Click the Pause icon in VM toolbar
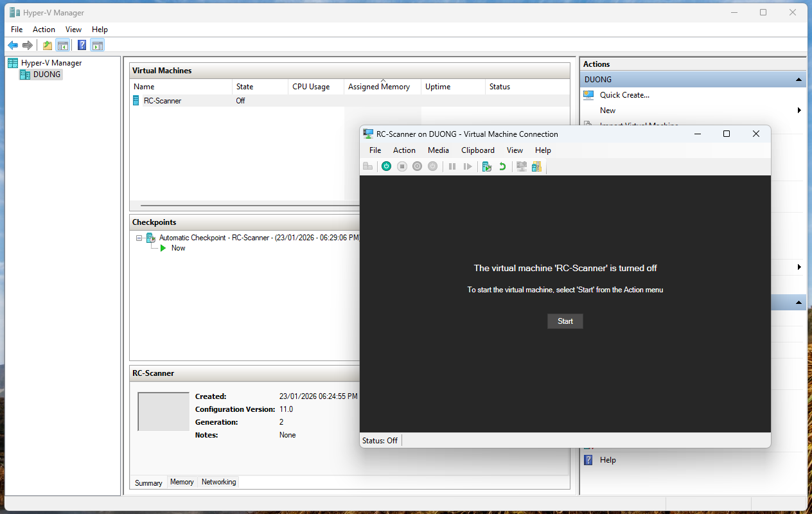Image resolution: width=812 pixels, height=514 pixels. coord(452,166)
